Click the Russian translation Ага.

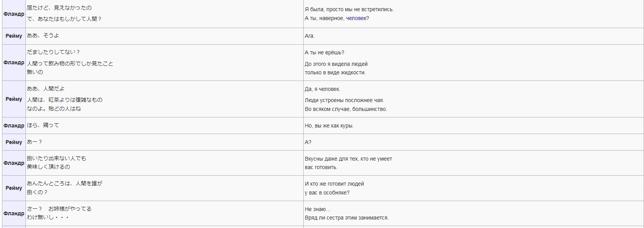coord(309,36)
